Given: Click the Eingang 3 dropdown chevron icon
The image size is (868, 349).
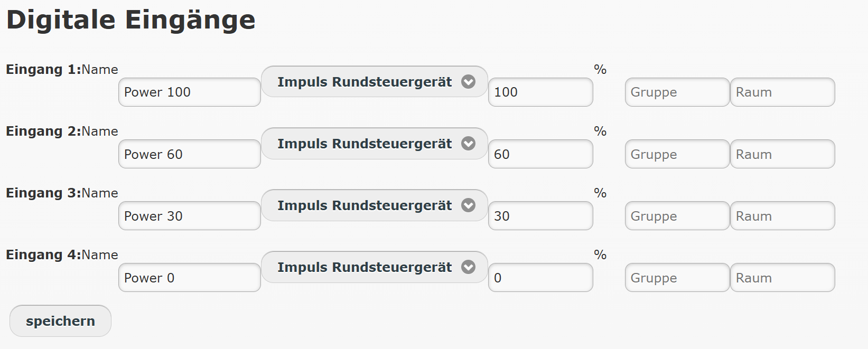Looking at the screenshot, I should click(x=468, y=205).
